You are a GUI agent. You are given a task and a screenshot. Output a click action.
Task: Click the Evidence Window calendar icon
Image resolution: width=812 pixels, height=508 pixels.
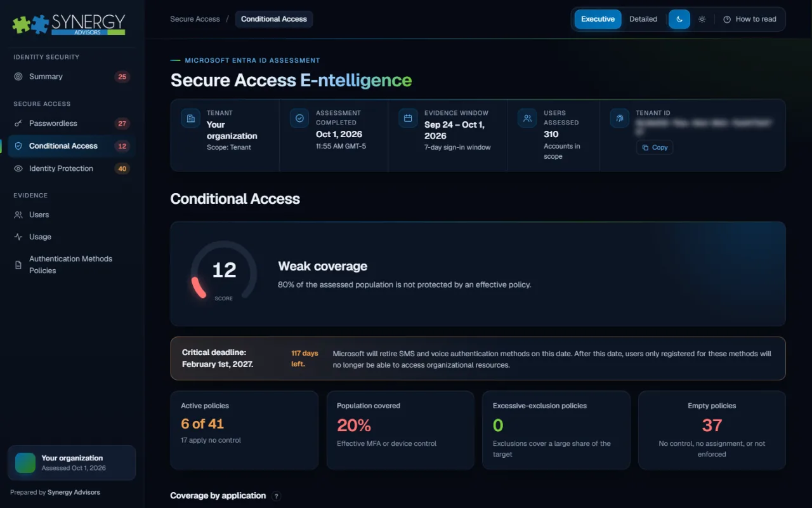tap(408, 118)
